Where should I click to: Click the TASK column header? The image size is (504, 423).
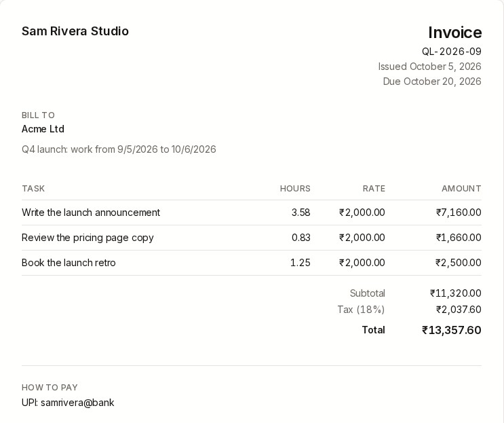33,189
